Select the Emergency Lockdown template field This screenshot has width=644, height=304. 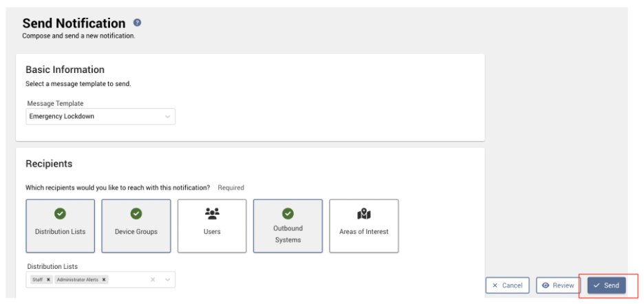[x=89, y=116]
